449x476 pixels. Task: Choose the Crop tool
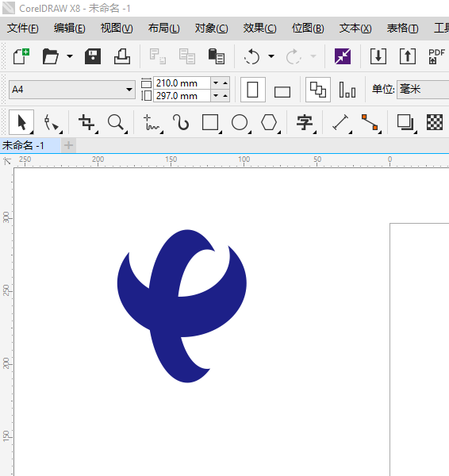pyautogui.click(x=87, y=123)
